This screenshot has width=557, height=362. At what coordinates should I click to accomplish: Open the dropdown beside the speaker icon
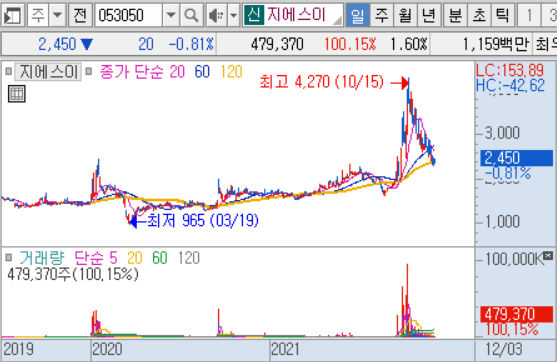233,15
